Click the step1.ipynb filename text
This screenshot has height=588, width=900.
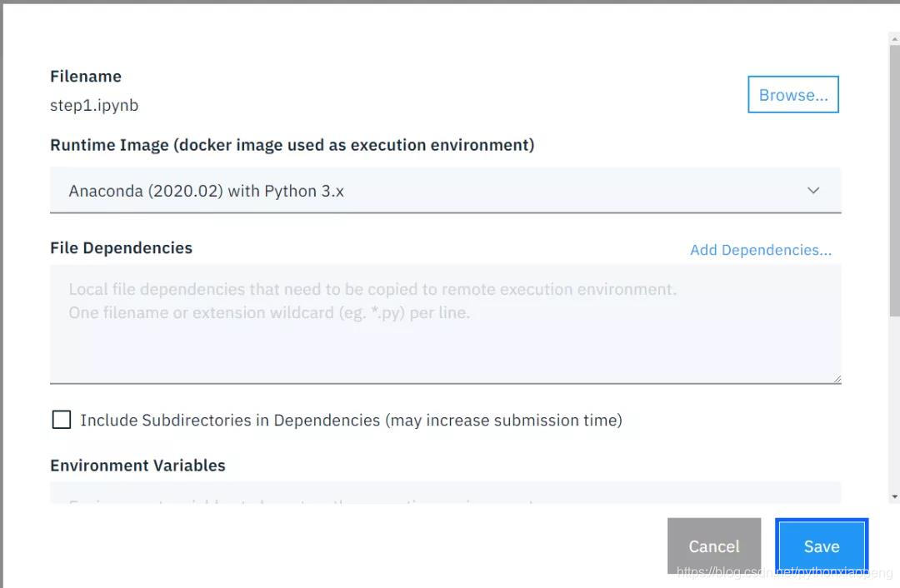click(94, 105)
